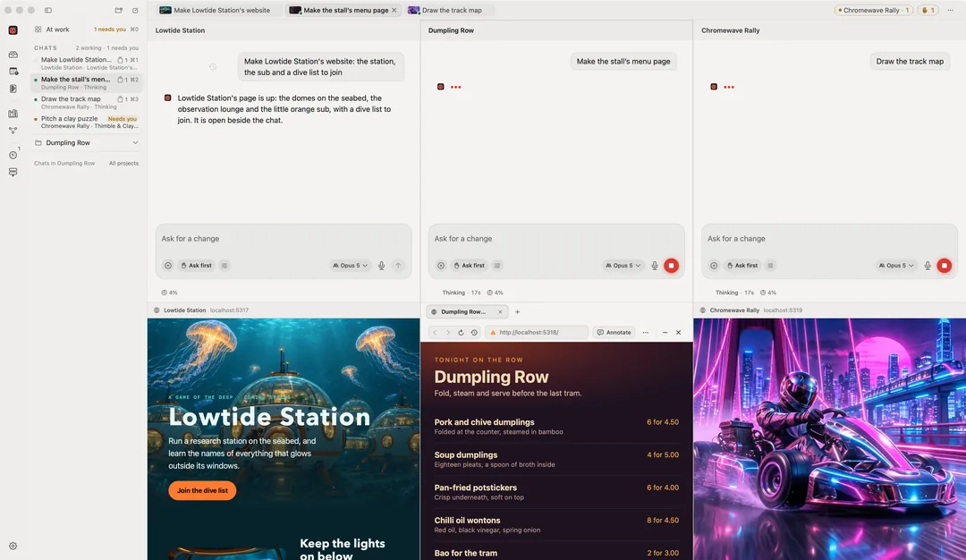This screenshot has height=560, width=966.
Task: Start a new chat with compose icon
Action: (x=136, y=11)
